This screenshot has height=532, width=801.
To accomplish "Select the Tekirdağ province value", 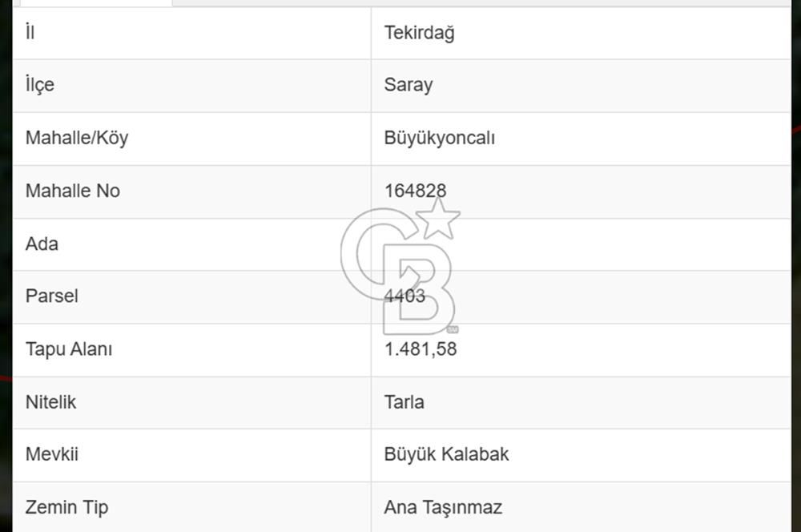I will point(419,34).
